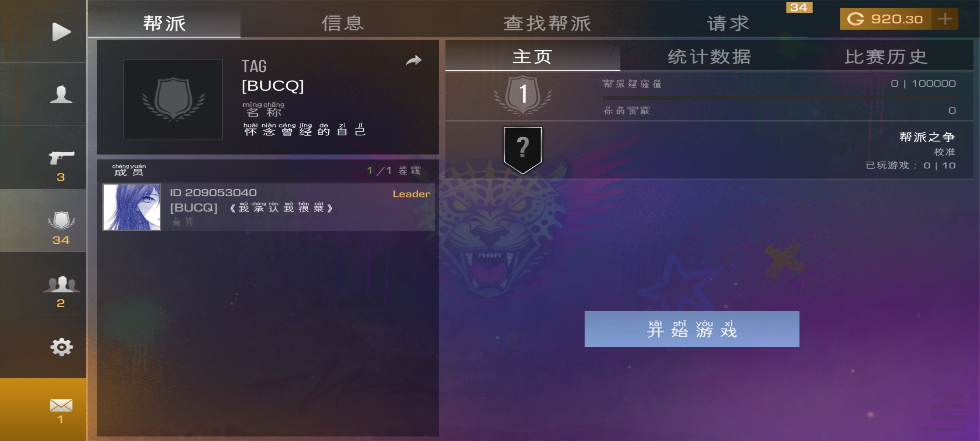Open the player profile icon
The image size is (980, 441).
(61, 94)
